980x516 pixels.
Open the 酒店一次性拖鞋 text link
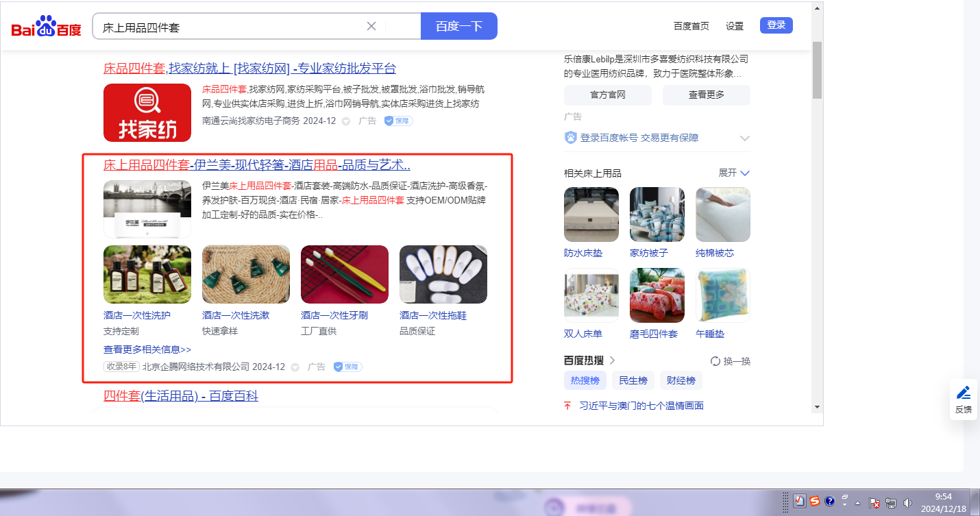(x=433, y=315)
